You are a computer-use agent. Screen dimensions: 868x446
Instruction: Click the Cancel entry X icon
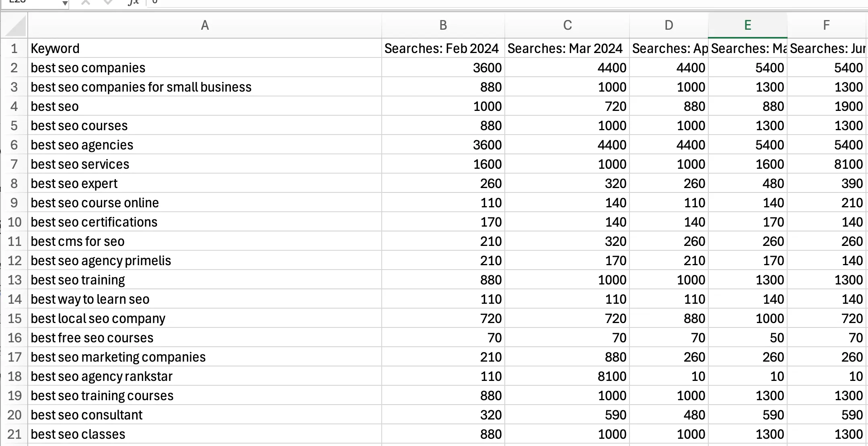click(85, 2)
